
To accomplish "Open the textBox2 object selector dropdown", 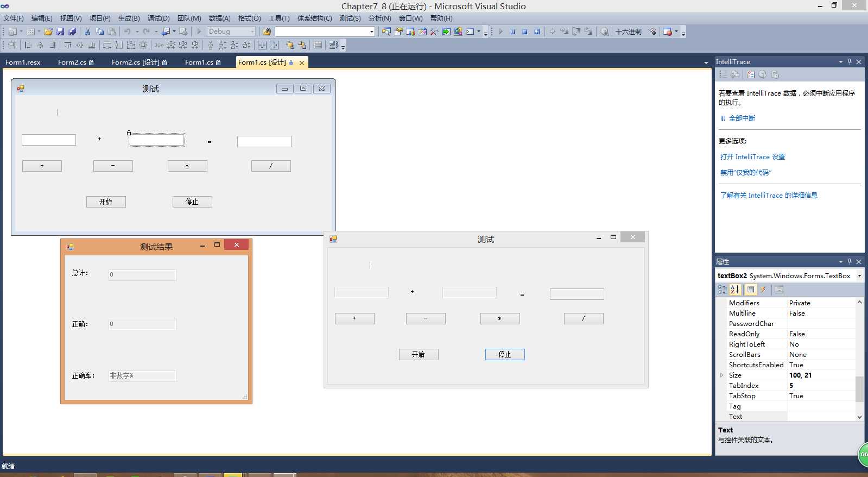I will pyautogui.click(x=859, y=275).
